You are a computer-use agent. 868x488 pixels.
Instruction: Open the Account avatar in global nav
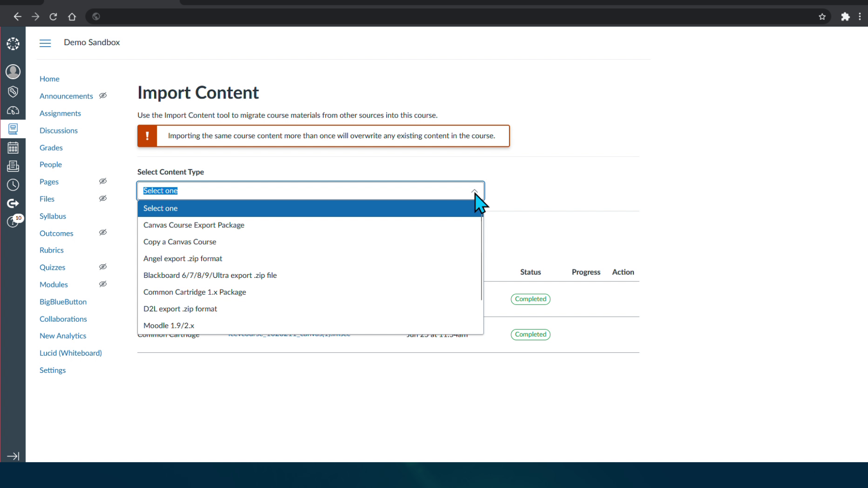(x=13, y=71)
